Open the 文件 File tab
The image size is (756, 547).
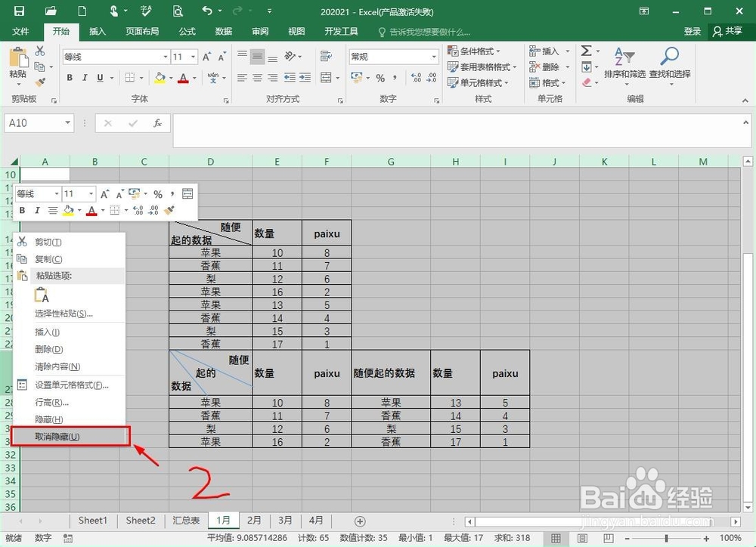coord(20,31)
